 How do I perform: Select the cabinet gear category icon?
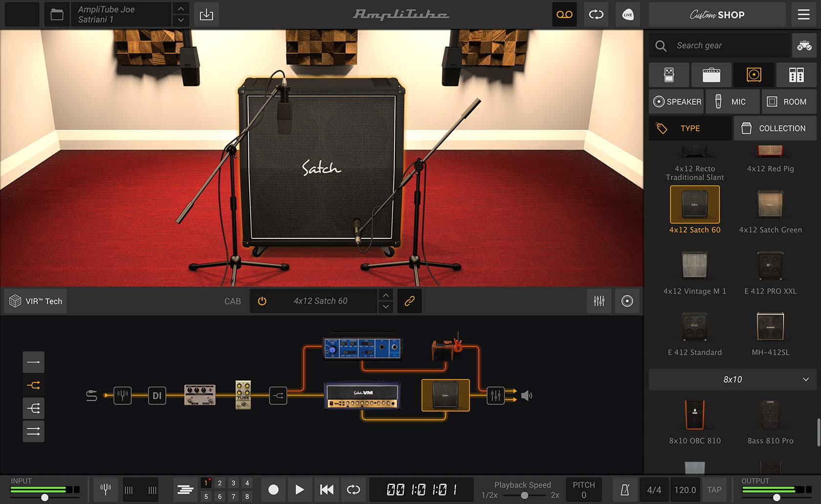coord(754,75)
